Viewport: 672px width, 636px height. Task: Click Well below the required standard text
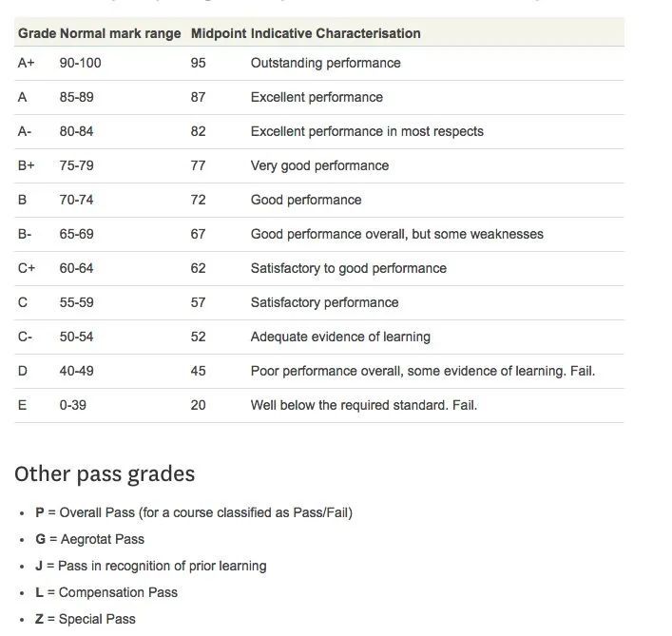tap(363, 405)
